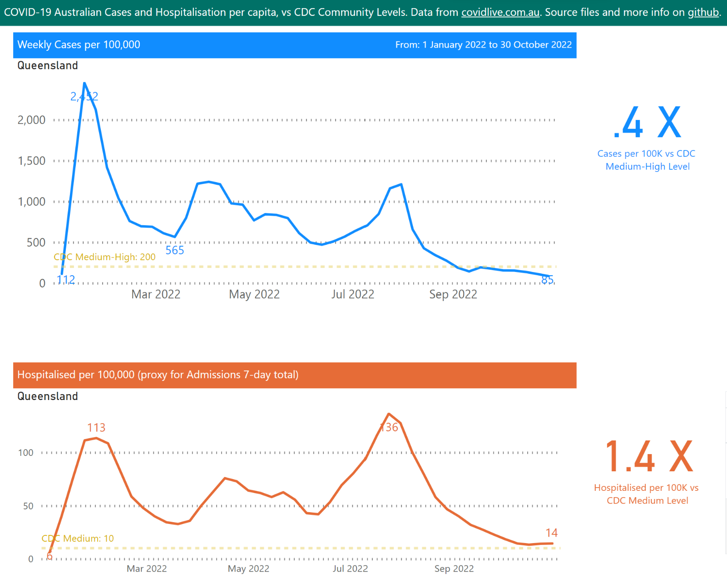The width and height of the screenshot is (727, 588).
Task: Click the CDC Medium: 10 reference label
Action: pyautogui.click(x=78, y=539)
